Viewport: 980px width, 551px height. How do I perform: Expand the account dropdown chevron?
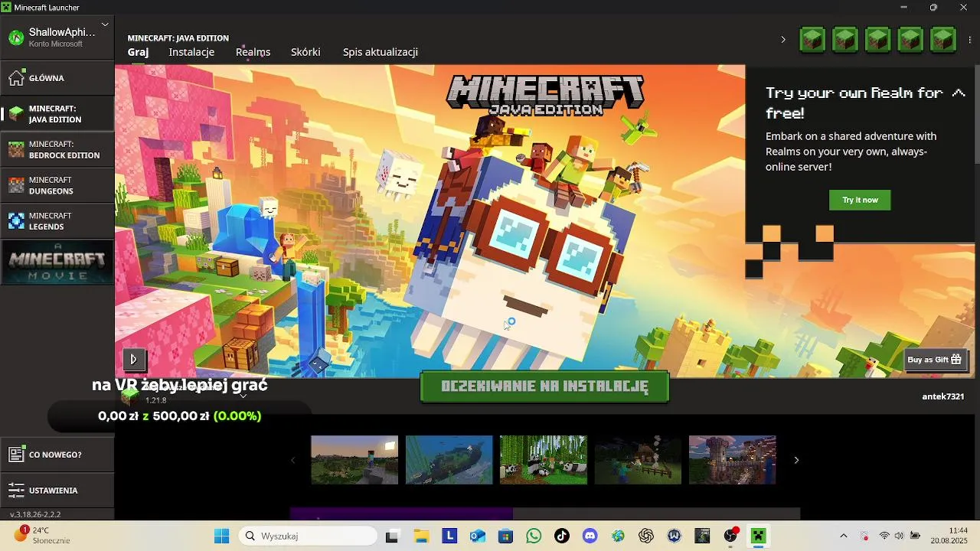(105, 24)
